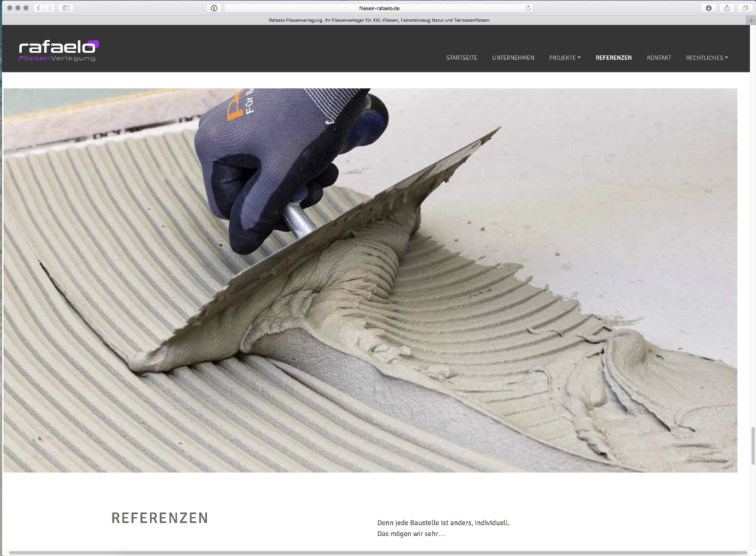
Task: Select the REFERENZEN navigation item
Action: tap(614, 58)
